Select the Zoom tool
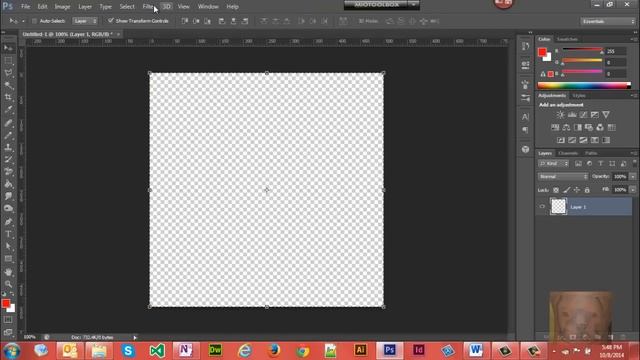The width and height of the screenshot is (640, 360). tap(8, 284)
